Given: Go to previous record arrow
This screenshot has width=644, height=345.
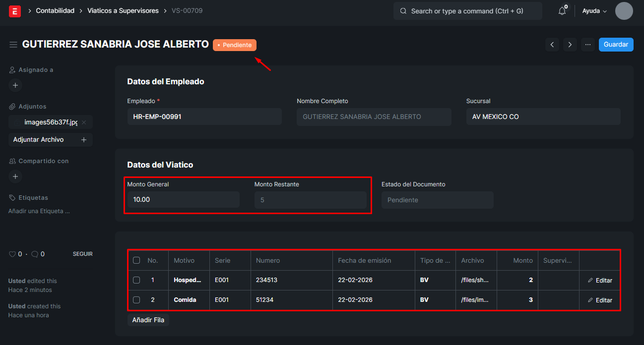Looking at the screenshot, I should (552, 45).
